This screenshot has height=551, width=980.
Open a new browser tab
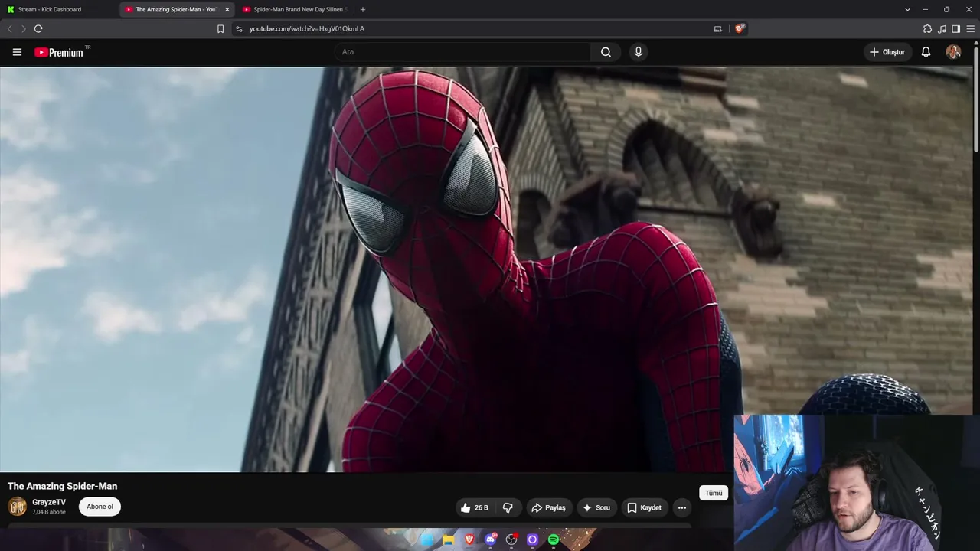(363, 9)
